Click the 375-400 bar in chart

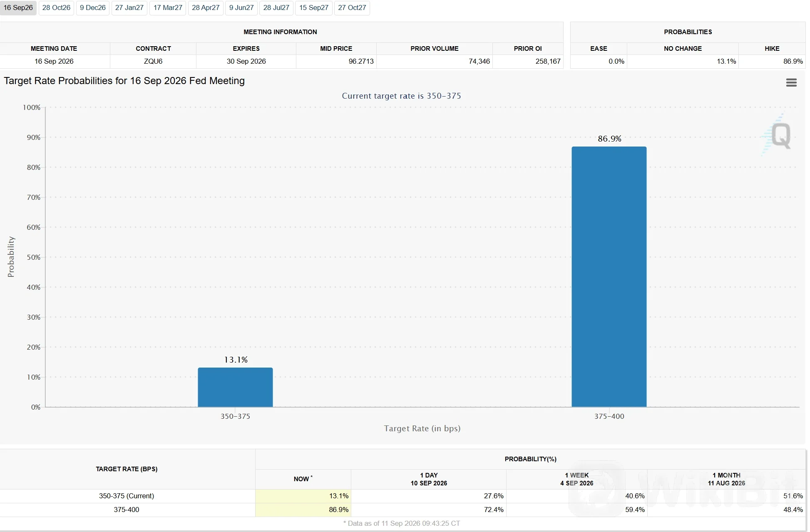coord(609,277)
